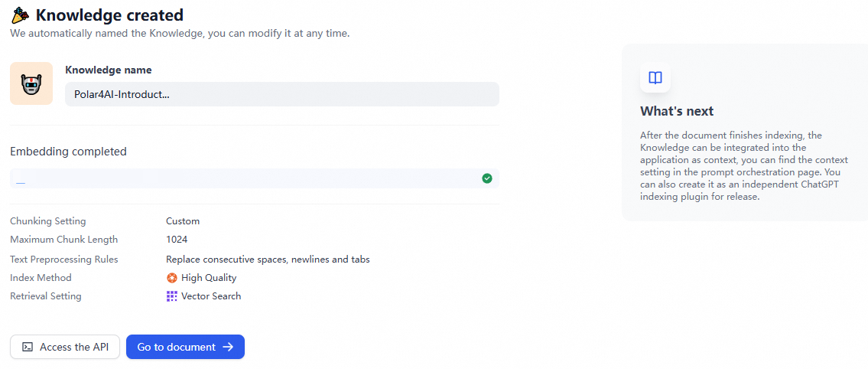The image size is (868, 369).
Task: Click the party popper icon near Knowledge created
Action: coord(20,15)
